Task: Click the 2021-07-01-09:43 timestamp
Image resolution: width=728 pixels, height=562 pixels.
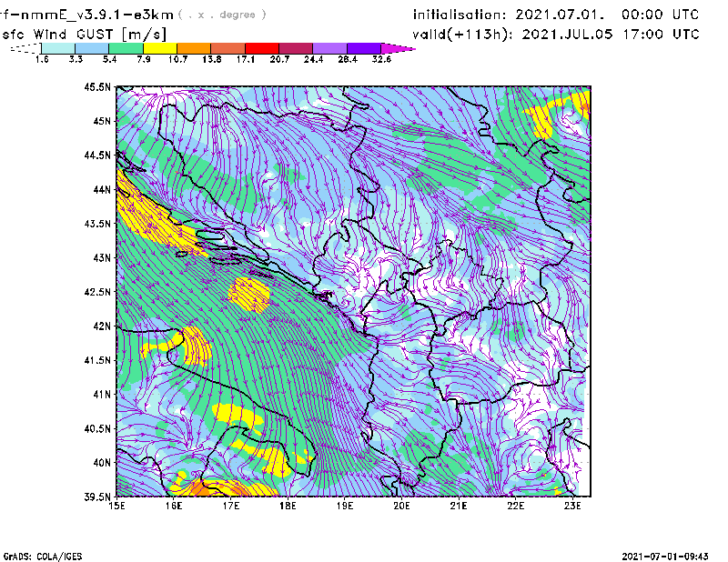Action: coord(665,557)
